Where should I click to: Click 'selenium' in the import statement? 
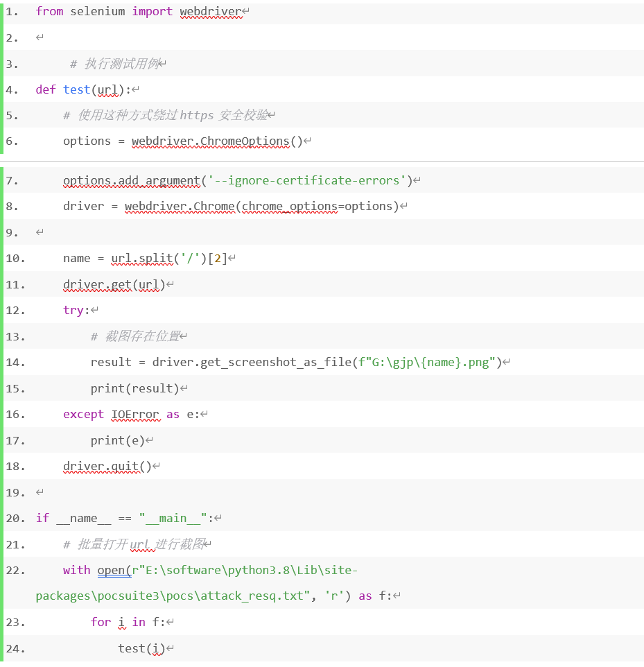tap(98, 12)
